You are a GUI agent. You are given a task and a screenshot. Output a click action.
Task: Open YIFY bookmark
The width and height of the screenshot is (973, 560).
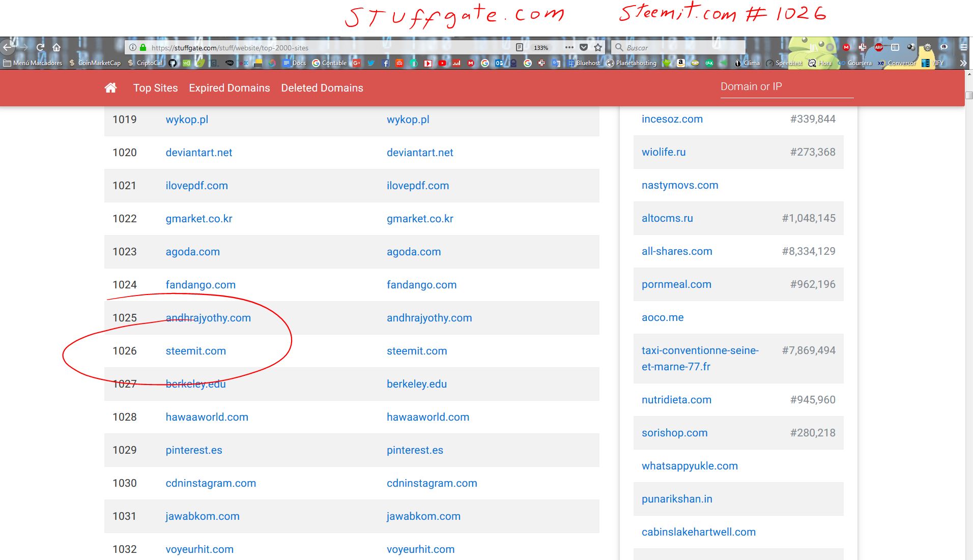(932, 63)
